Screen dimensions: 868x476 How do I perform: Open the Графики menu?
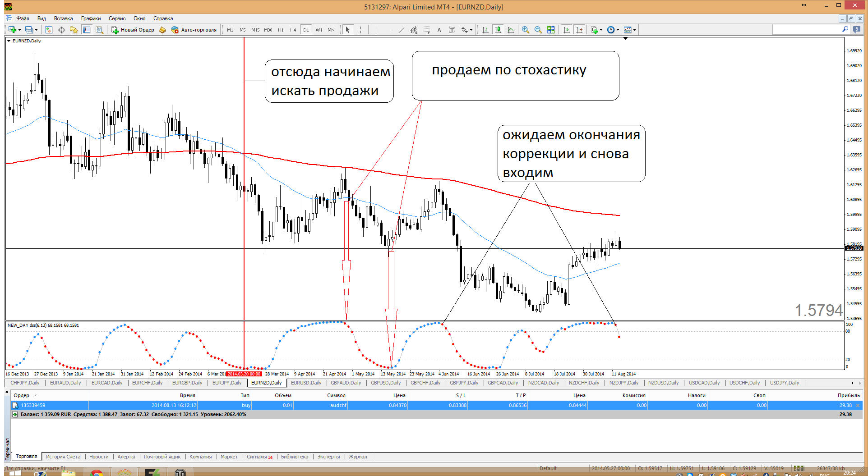pos(91,18)
